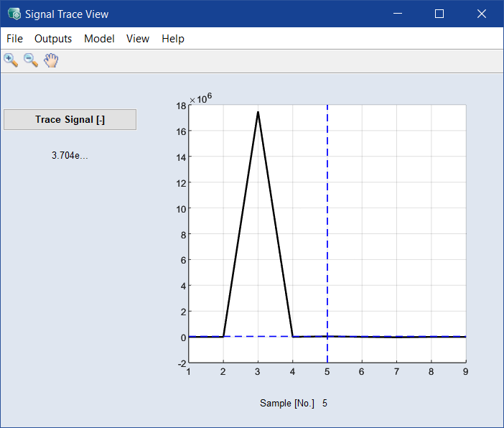Viewport: 504px width, 428px height.
Task: Activate the Pan hand tool
Action: tap(50, 60)
